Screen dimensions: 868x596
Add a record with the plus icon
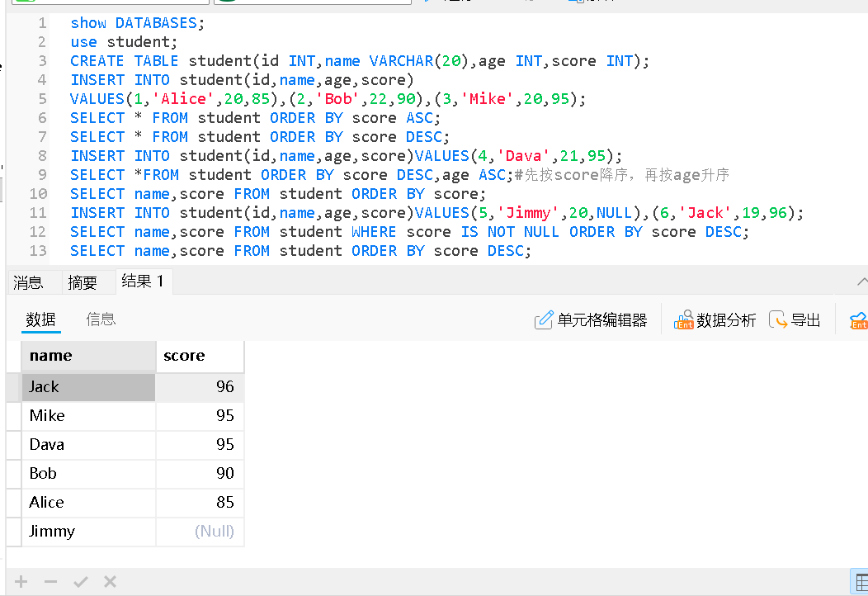point(21,582)
